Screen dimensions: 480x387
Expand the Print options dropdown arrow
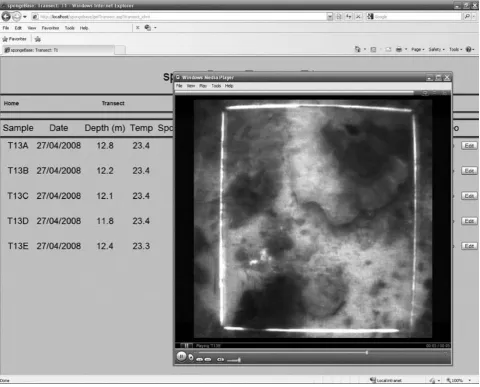tap(406, 49)
